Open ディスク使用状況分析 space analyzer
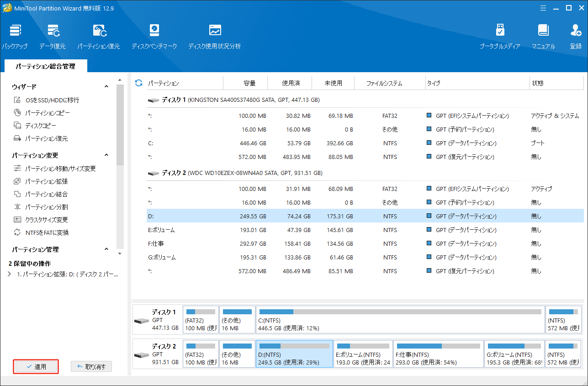Image resolution: width=588 pixels, height=386 pixels. coord(214,37)
